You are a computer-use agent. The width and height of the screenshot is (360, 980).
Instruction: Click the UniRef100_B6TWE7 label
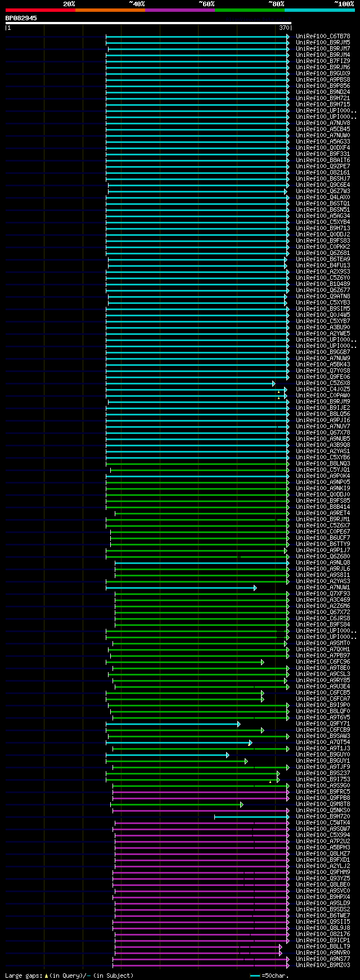pos(323,916)
